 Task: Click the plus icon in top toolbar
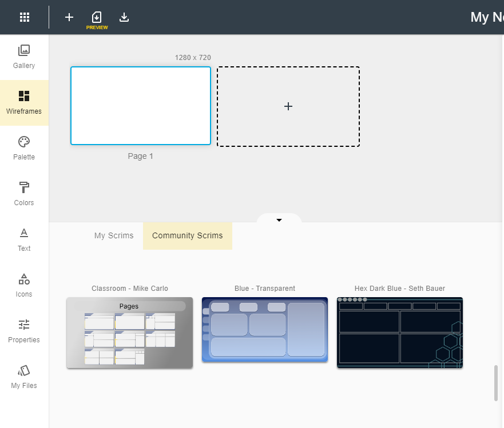[69, 17]
